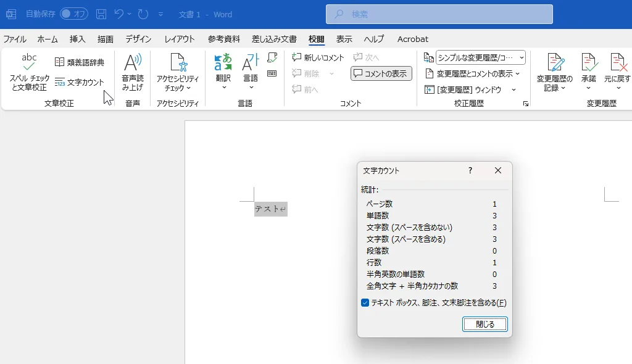Switch to the View (表示) tab
This screenshot has height=364, width=632.
tap(344, 39)
